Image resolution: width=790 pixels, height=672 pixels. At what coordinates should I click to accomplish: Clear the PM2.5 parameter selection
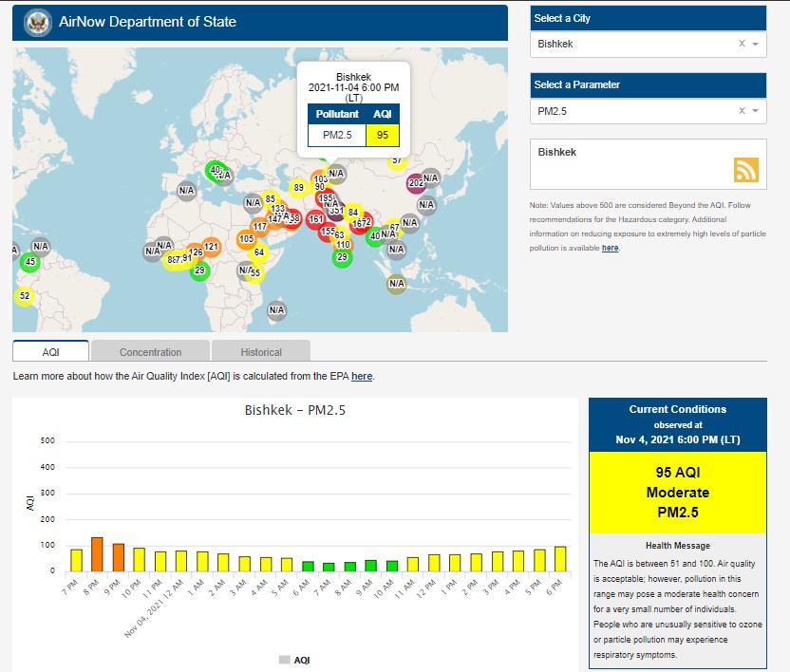coord(742,111)
